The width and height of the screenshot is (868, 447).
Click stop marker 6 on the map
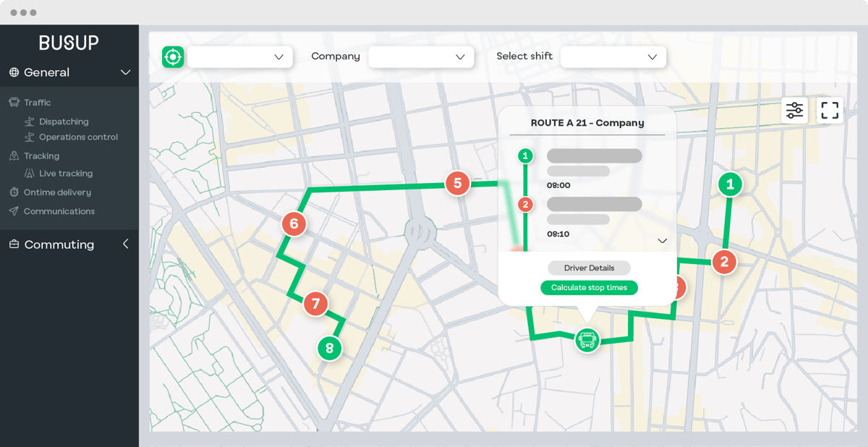[294, 224]
